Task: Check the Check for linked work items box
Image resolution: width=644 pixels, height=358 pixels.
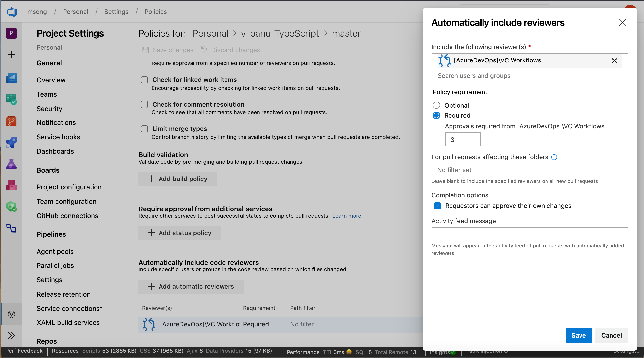Action: [144, 80]
